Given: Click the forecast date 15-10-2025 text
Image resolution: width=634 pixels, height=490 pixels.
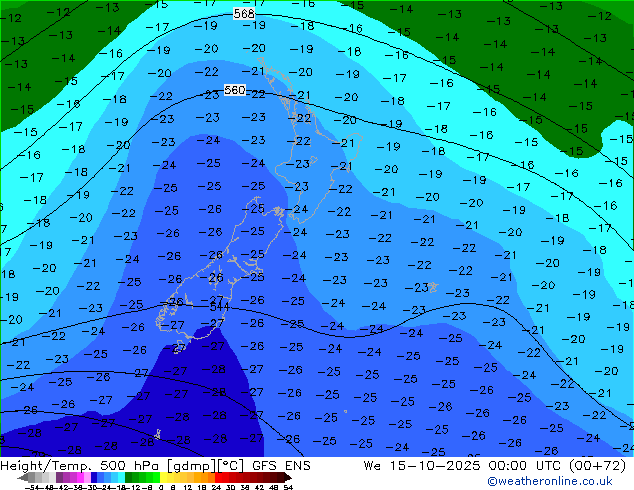Looking at the screenshot, I should coord(435,466).
